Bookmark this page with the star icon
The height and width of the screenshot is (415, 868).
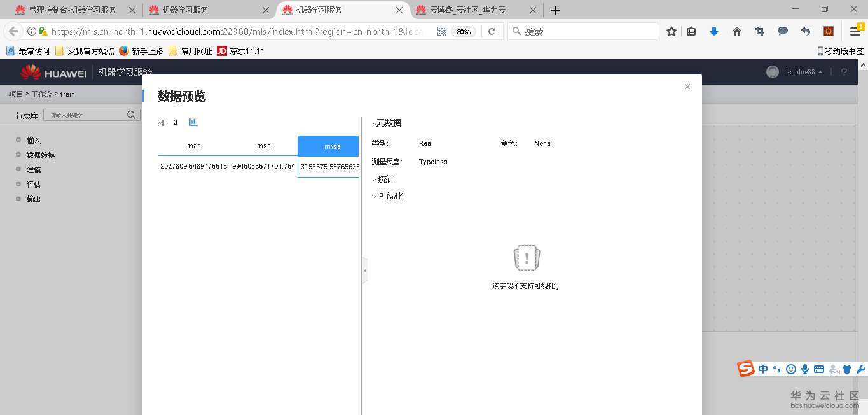point(671,31)
